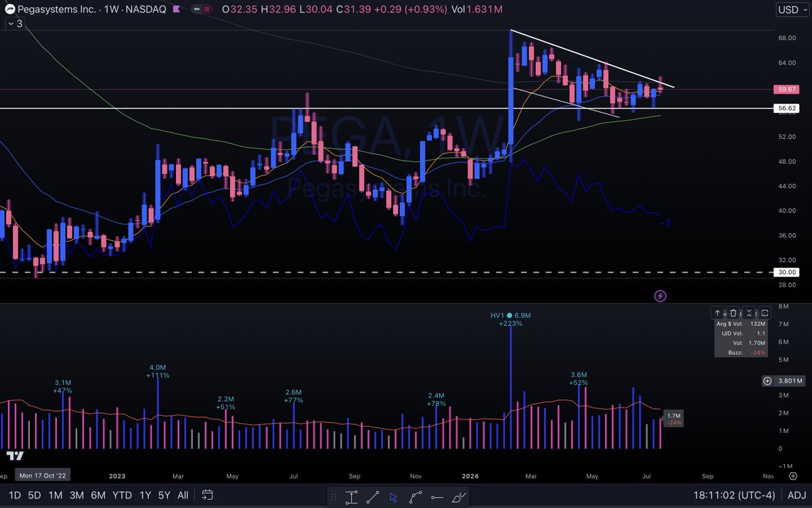This screenshot has width=812, height=508.
Task: Click the plus icon beside 3.801M
Action: [767, 381]
